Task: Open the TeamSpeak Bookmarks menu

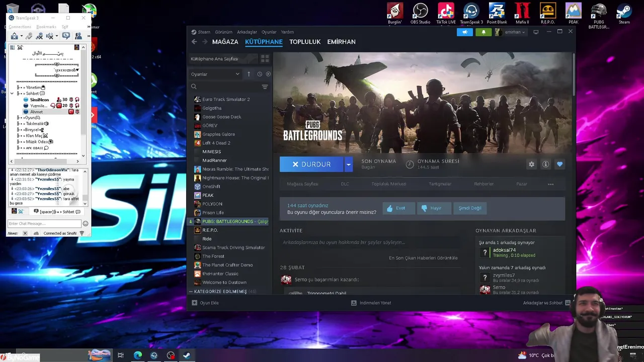Action: point(46,27)
